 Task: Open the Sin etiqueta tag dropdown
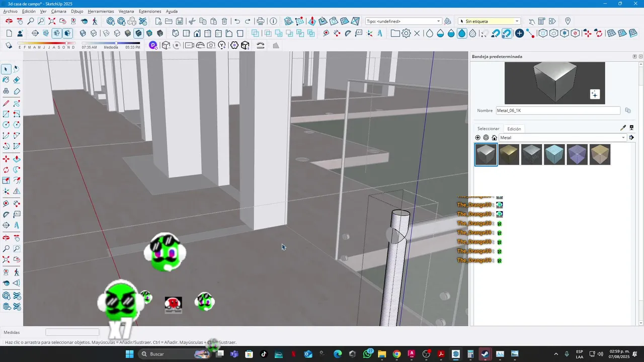[489, 21]
